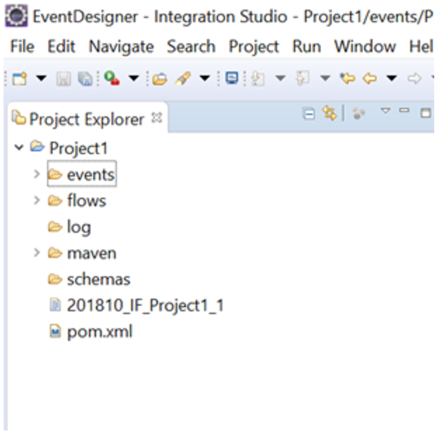Click the blue monitor console icon
The height and width of the screenshot is (432, 446).
(232, 78)
